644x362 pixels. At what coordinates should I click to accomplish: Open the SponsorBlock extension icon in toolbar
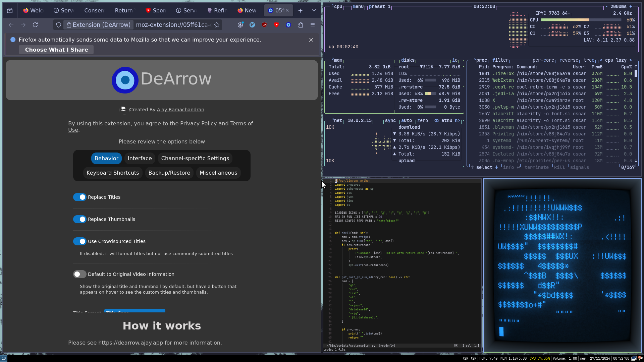(x=276, y=25)
